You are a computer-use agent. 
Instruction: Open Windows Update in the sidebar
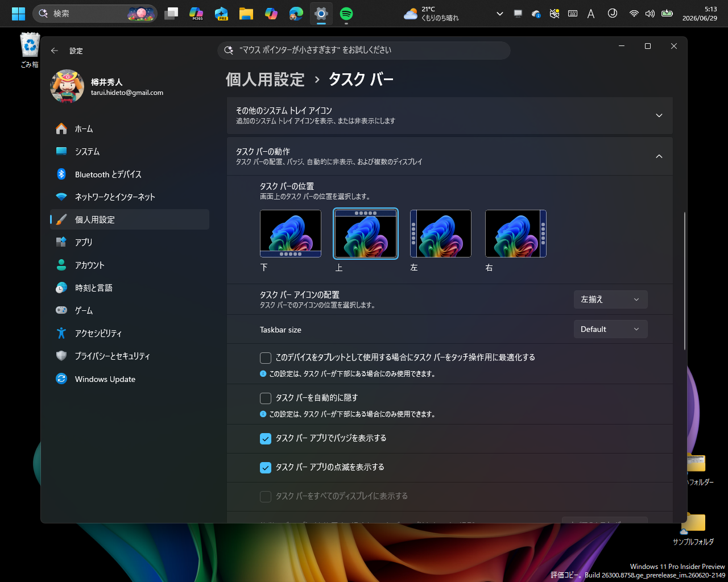[x=130, y=379]
